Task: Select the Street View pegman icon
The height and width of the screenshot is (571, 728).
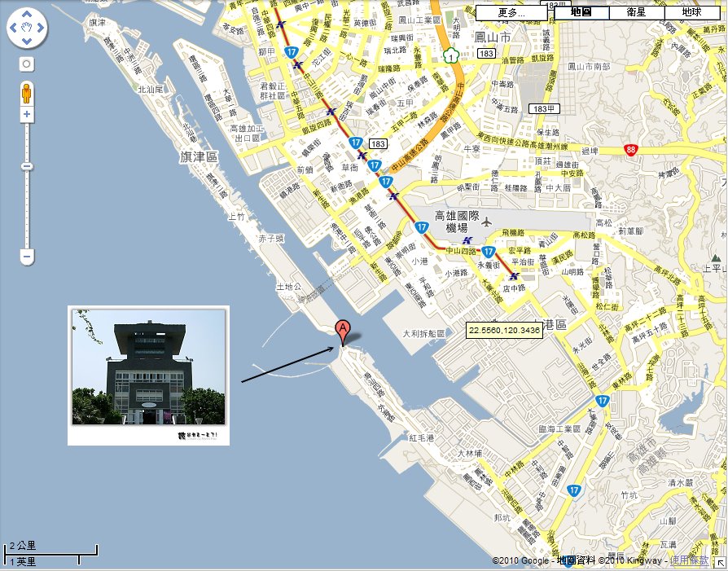Action: coord(27,92)
